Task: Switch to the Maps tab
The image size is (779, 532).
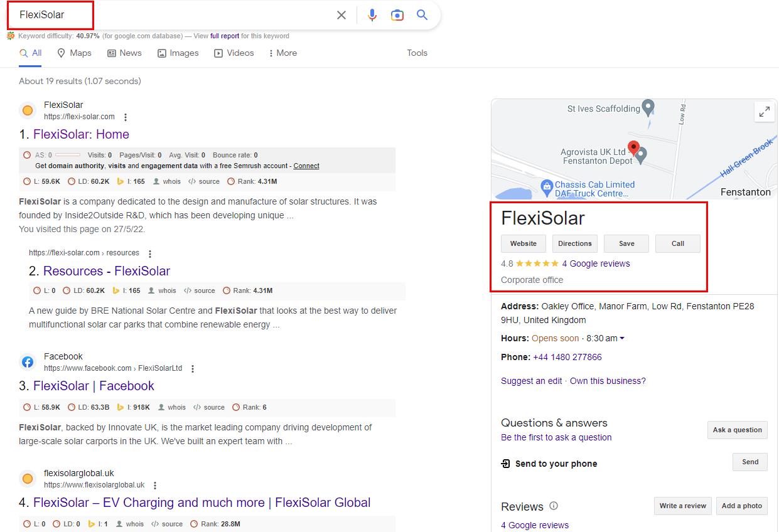Action: [74, 53]
